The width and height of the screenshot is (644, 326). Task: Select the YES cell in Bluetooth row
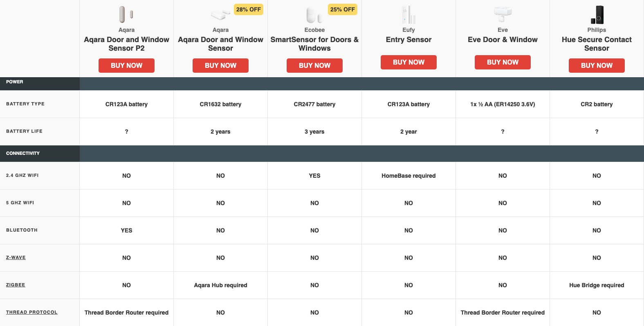pos(126,230)
